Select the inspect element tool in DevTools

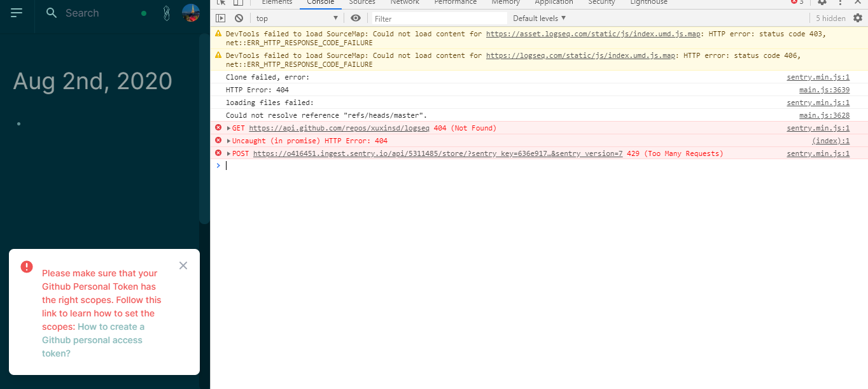pyautogui.click(x=221, y=3)
